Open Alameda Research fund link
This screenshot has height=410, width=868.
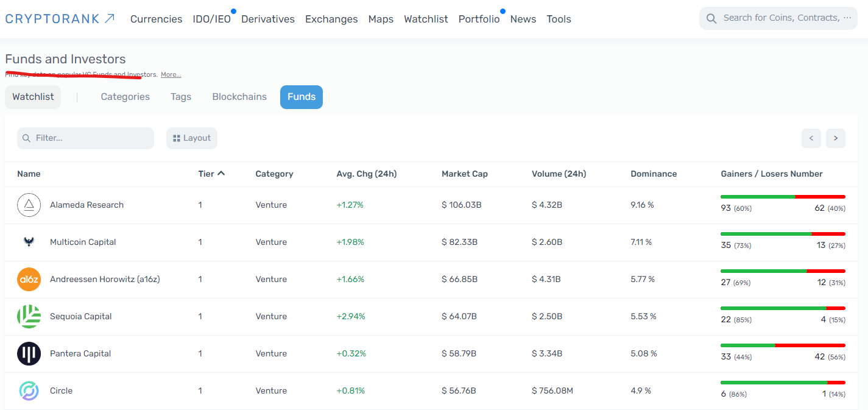coord(86,205)
